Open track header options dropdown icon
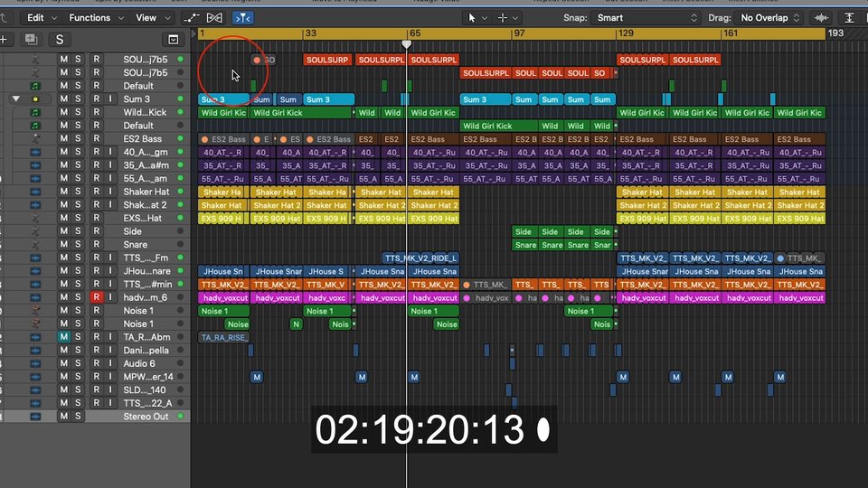 pyautogui.click(x=174, y=39)
